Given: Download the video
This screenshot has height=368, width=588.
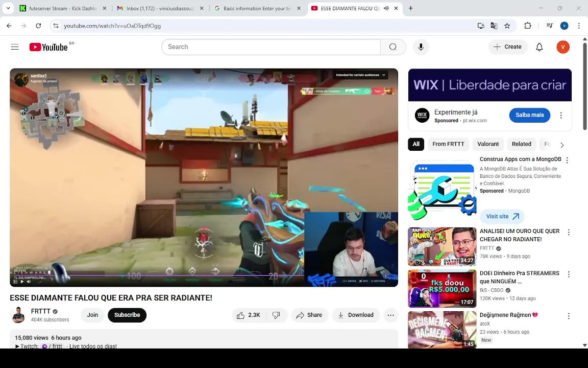Looking at the screenshot, I should (355, 315).
